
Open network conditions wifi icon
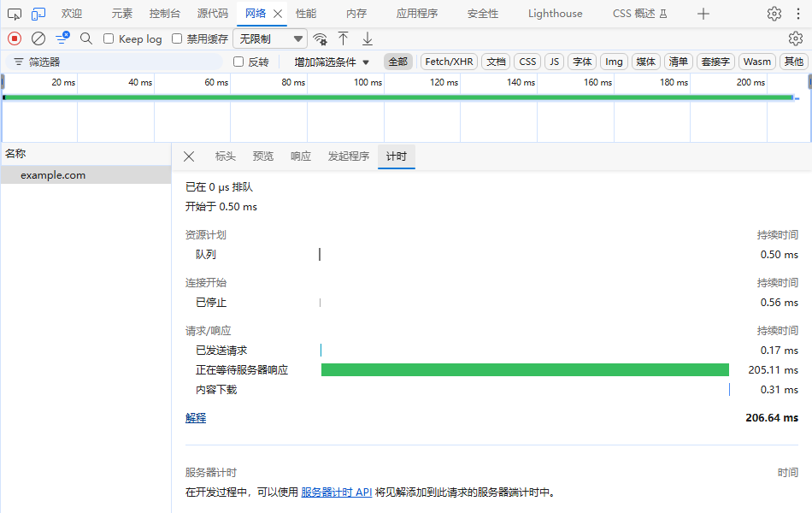320,38
